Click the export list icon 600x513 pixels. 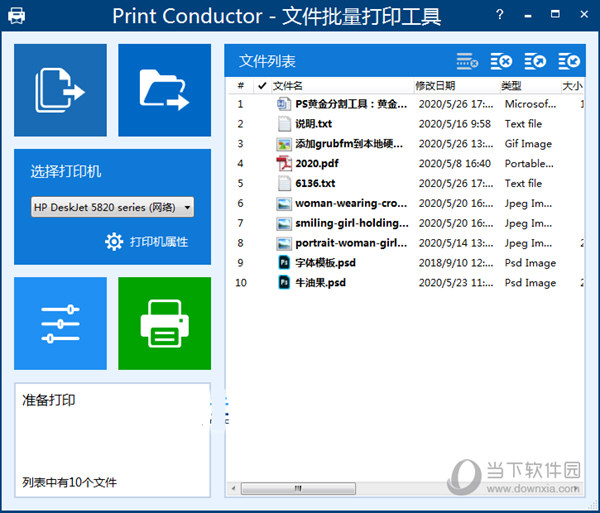pos(535,61)
